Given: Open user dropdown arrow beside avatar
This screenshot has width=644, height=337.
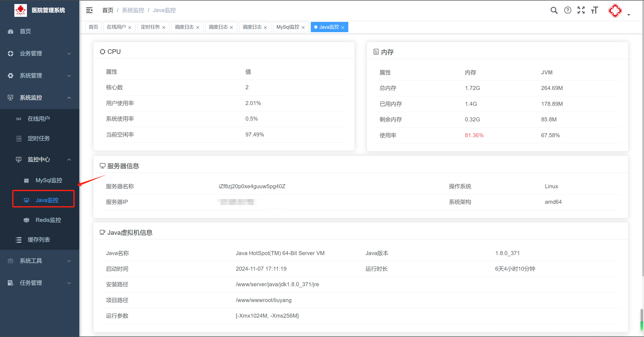Looking at the screenshot, I should pos(629,15).
